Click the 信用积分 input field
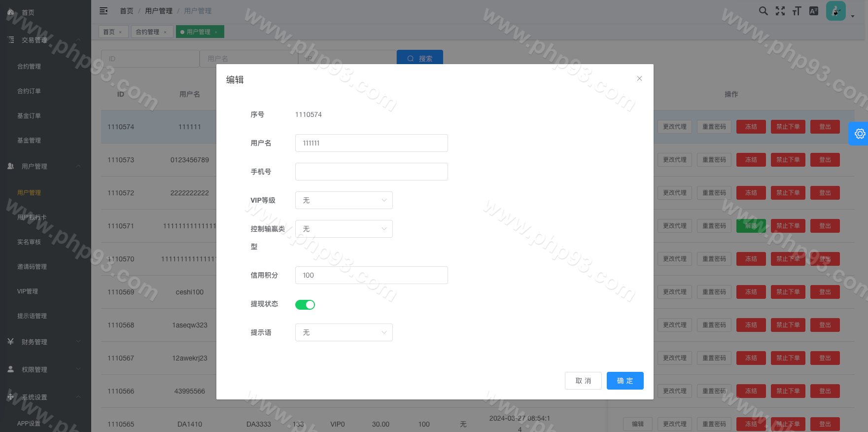Screen dimensions: 868x432 [x=371, y=275]
